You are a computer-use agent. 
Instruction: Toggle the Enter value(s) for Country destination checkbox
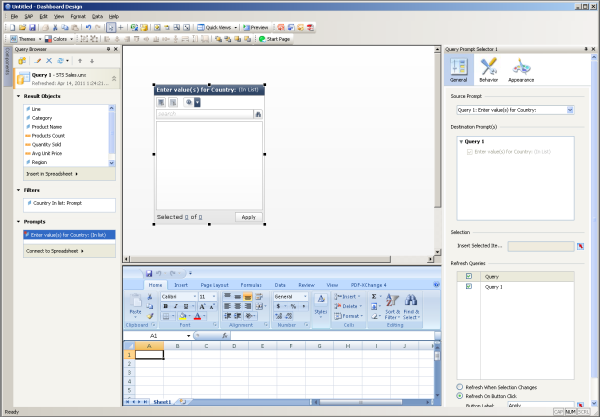[470, 152]
